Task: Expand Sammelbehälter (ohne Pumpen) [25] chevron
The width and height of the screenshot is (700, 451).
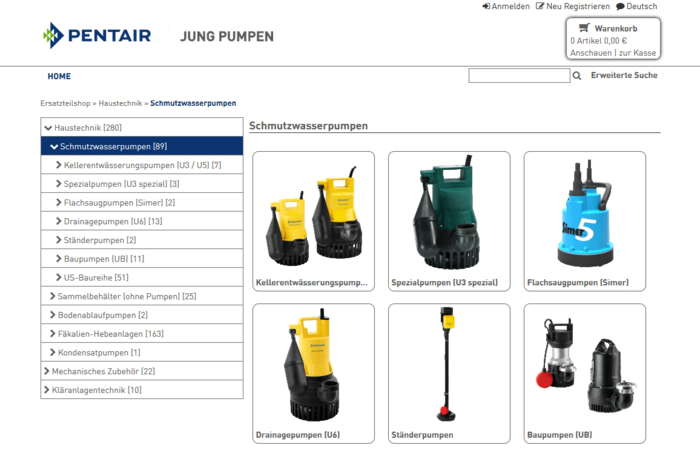Action: [x=53, y=296]
